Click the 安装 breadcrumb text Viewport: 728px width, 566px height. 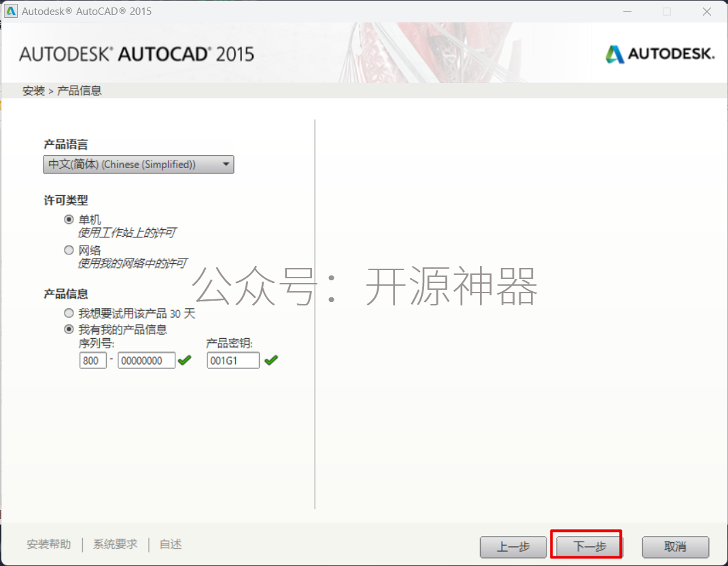[x=33, y=90]
